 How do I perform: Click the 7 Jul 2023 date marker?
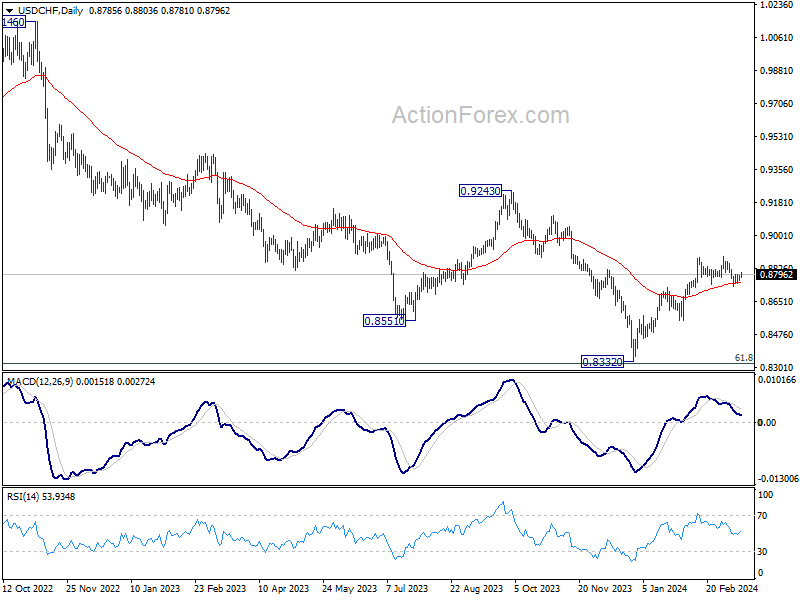(407, 588)
